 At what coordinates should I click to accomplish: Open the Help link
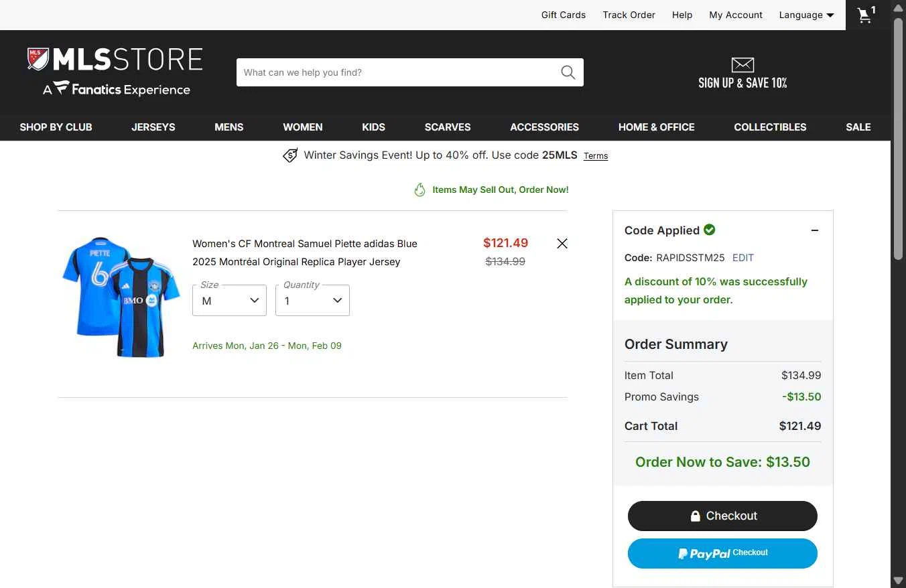(682, 15)
